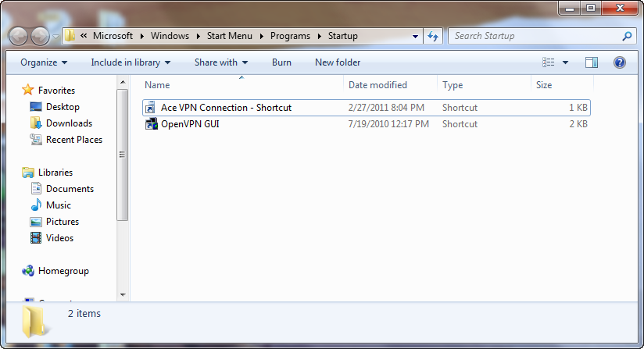Click the Videos filmstrip icon

point(36,238)
